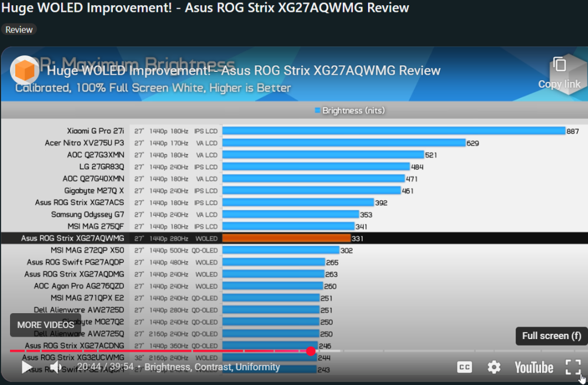Viewport: 588px width, 385px height.
Task: Click the Asus ROG Strix XG27ACS label
Action: [79, 203]
